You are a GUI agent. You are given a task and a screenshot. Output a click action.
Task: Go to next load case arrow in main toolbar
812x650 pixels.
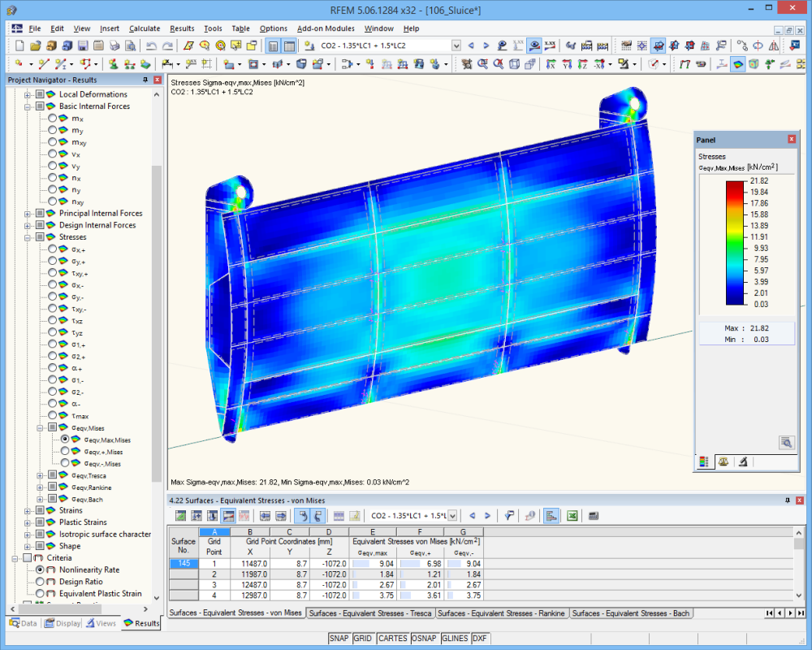click(486, 45)
